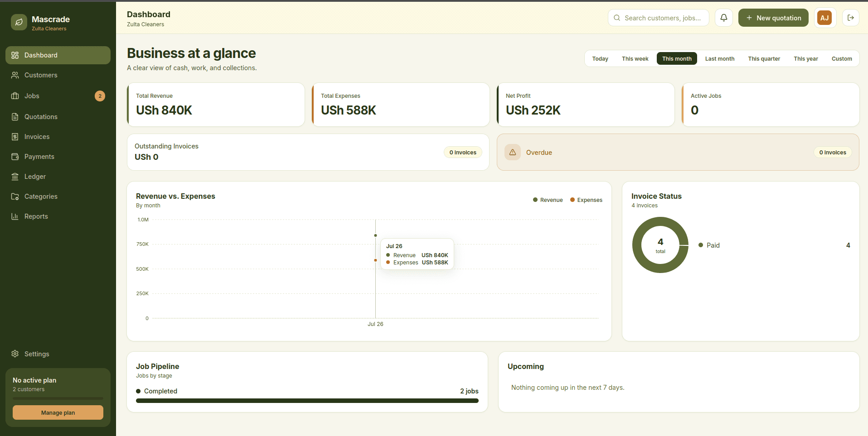
Task: Click the Jobs badge showing 2
Action: [100, 96]
